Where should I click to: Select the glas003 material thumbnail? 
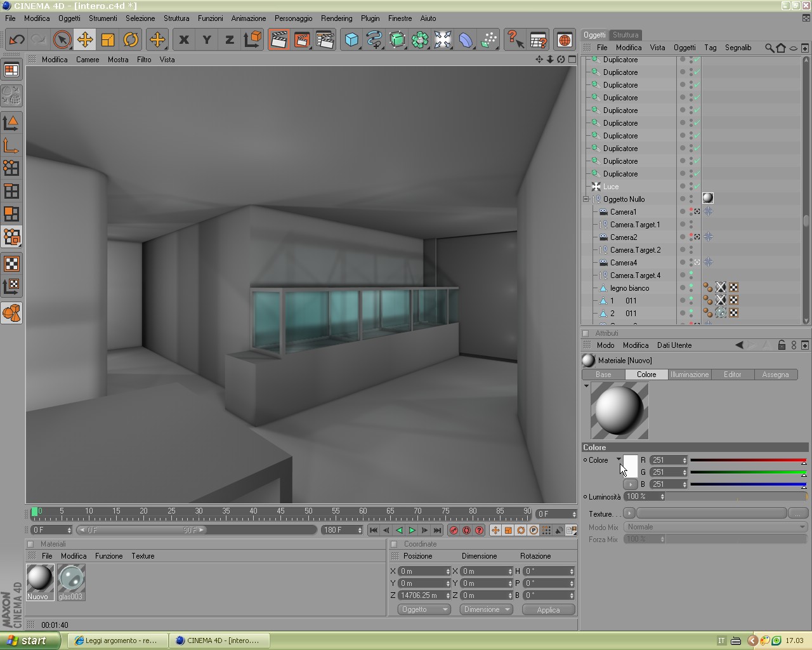(x=70, y=582)
